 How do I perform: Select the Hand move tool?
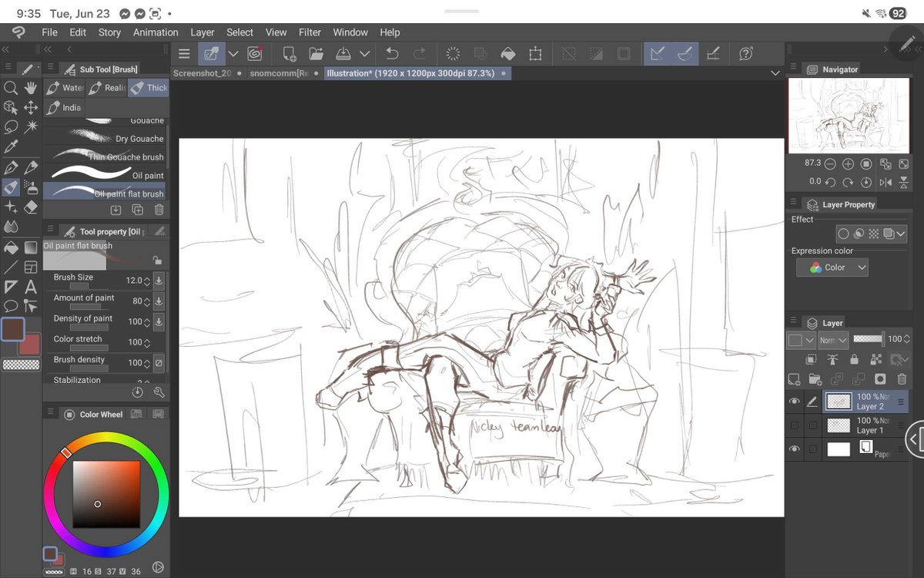(x=31, y=88)
